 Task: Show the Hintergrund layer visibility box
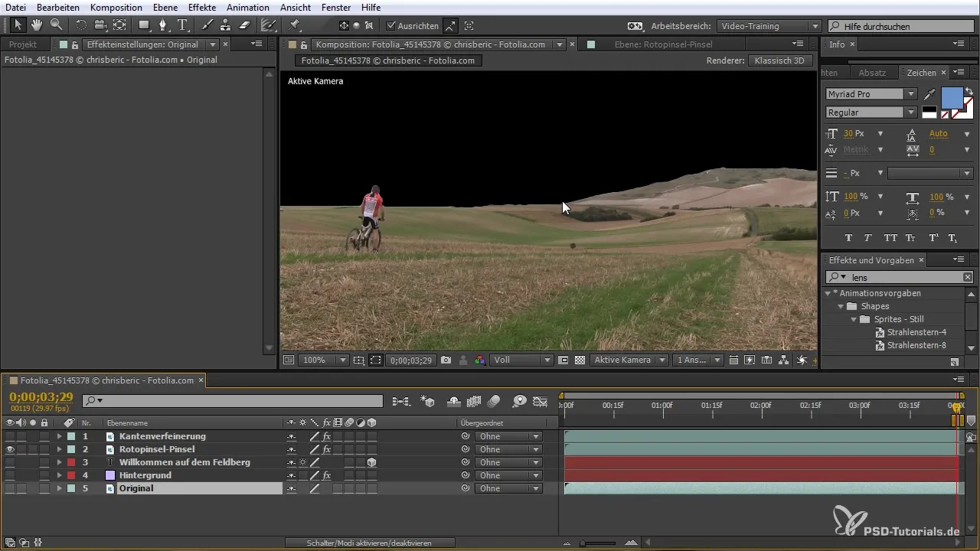click(10, 475)
